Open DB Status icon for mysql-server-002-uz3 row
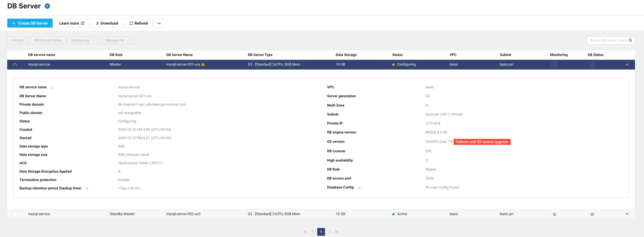Image resolution: width=644 pixels, height=237 pixels. tap(592, 214)
